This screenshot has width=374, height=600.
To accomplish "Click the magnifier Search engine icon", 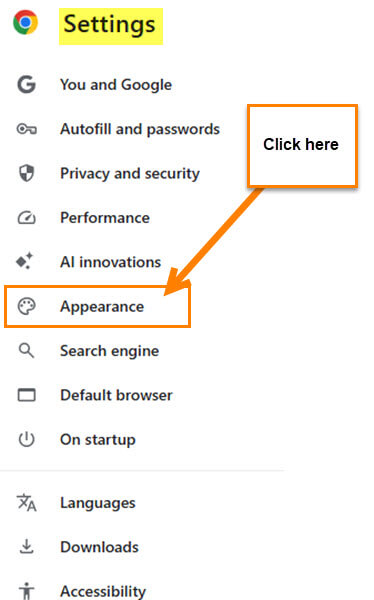I will 26,351.
